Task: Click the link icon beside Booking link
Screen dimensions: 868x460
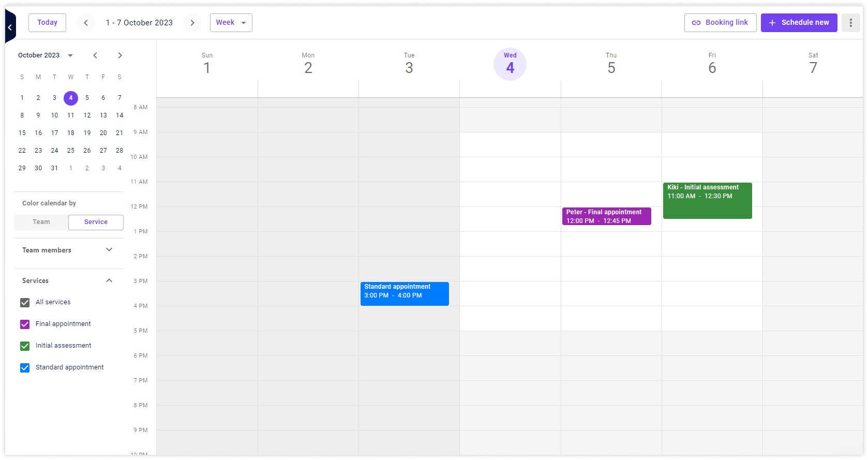Action: coord(696,22)
